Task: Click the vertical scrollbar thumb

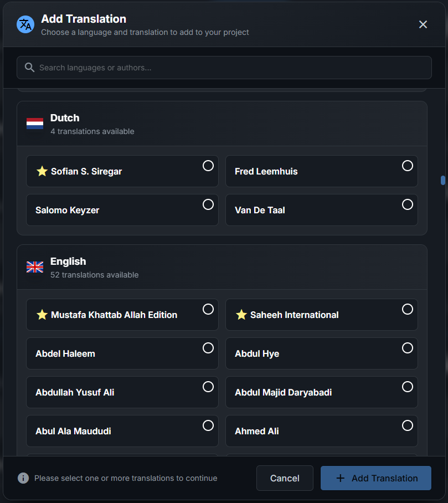Action: [443, 180]
